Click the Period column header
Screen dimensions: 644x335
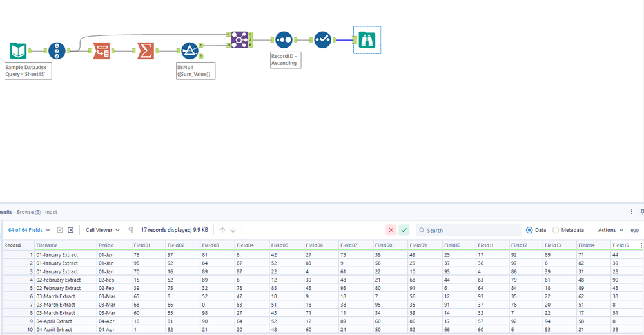[x=114, y=245]
